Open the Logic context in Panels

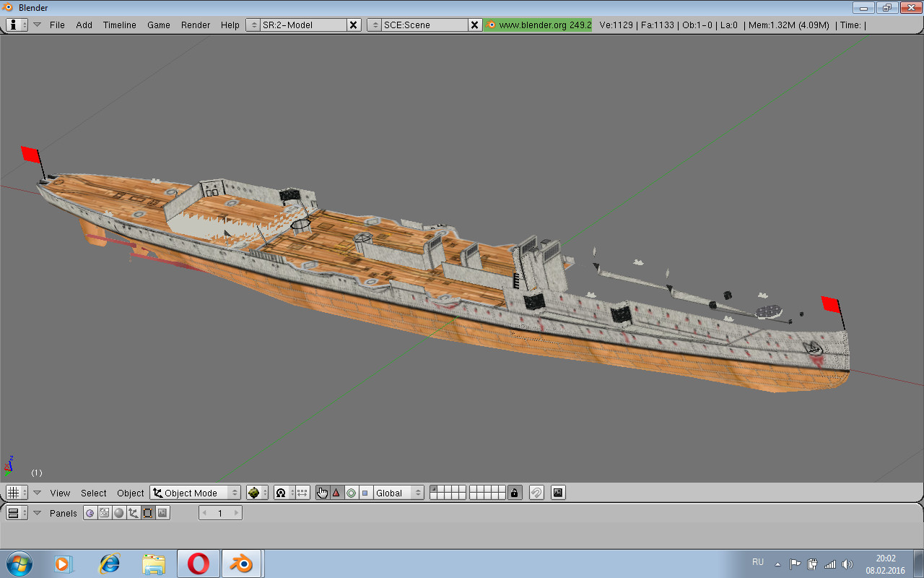pyautogui.click(x=90, y=513)
